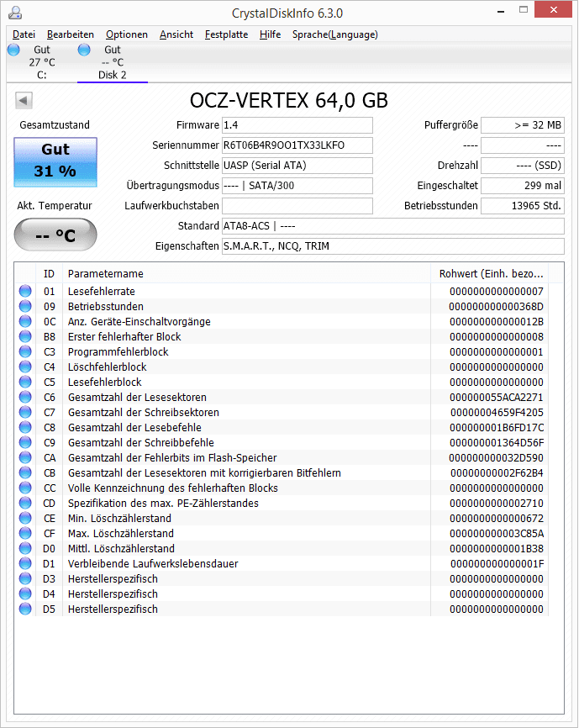Click status orb for Löschfehlerblock row
This screenshot has width=579, height=728.
click(x=25, y=367)
